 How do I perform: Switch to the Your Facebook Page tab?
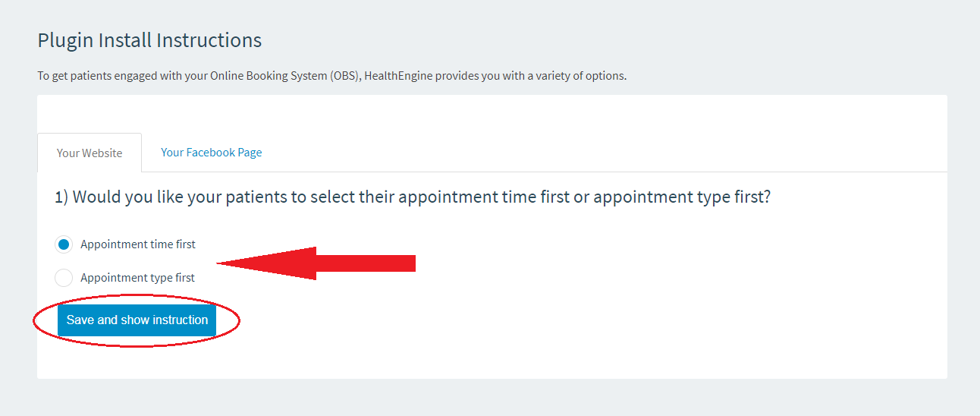click(x=211, y=153)
